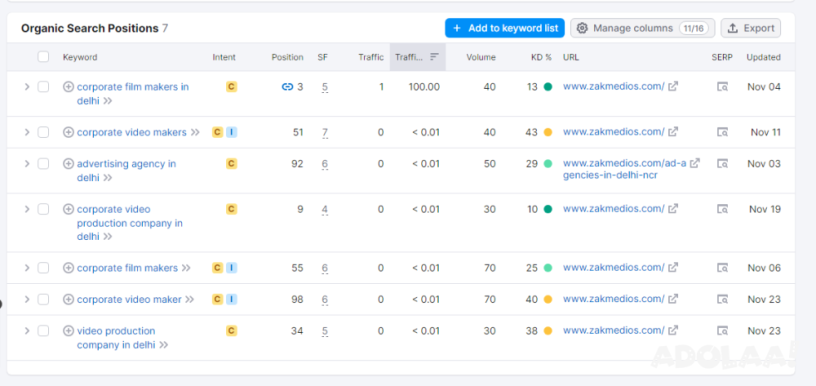Expand the 'advertising agency in delhi' row

[x=27, y=164]
